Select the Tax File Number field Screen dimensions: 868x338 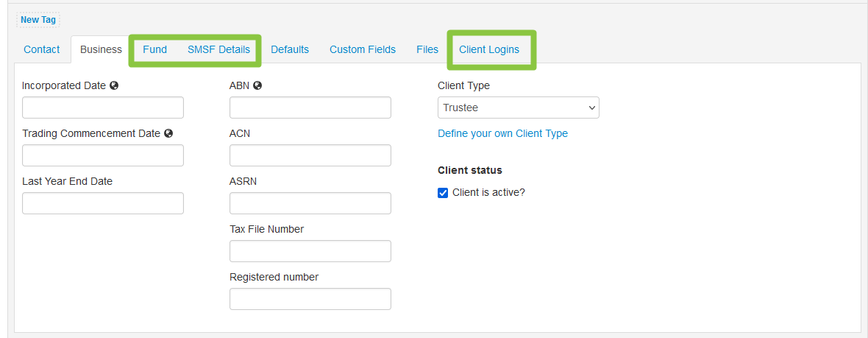310,251
